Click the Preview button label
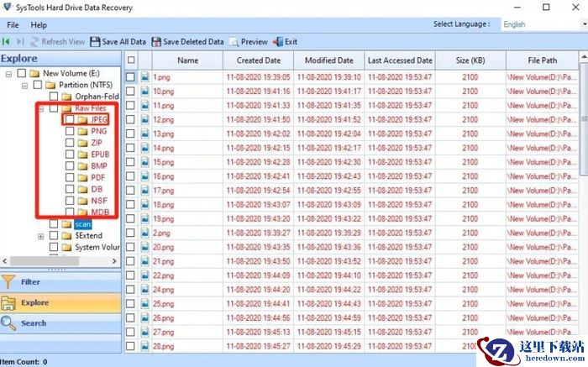Viewport: 588px width, 367px height. click(255, 42)
